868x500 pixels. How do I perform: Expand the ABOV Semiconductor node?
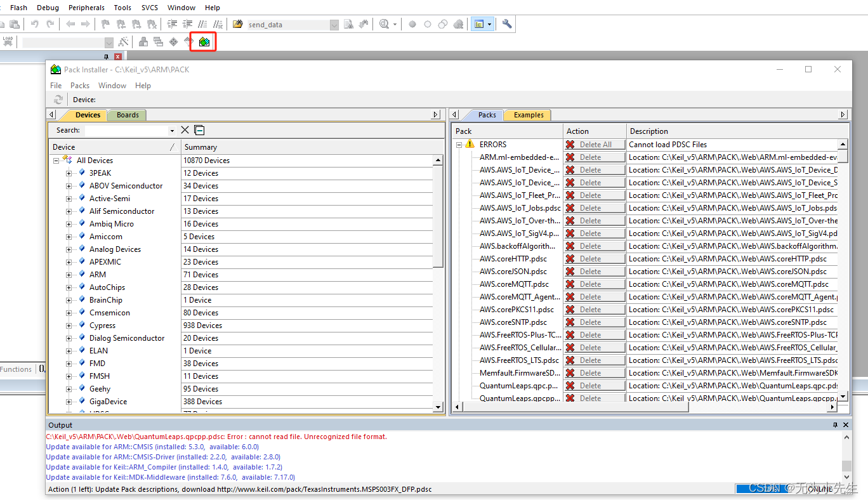(69, 186)
